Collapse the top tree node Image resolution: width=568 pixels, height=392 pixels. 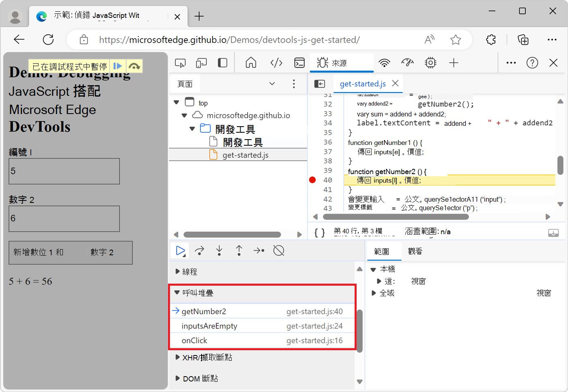click(176, 103)
